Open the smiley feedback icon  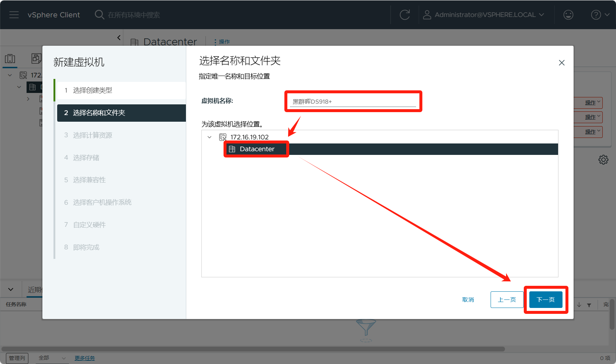pos(568,15)
